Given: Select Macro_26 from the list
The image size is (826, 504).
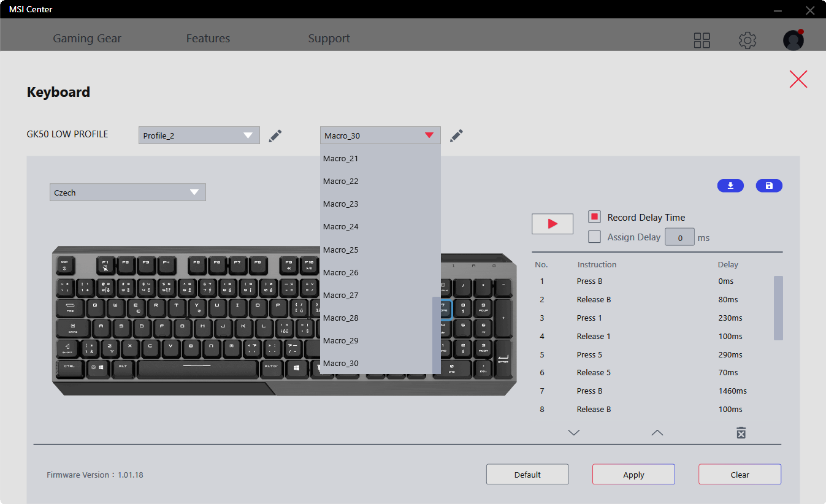Looking at the screenshot, I should point(376,272).
